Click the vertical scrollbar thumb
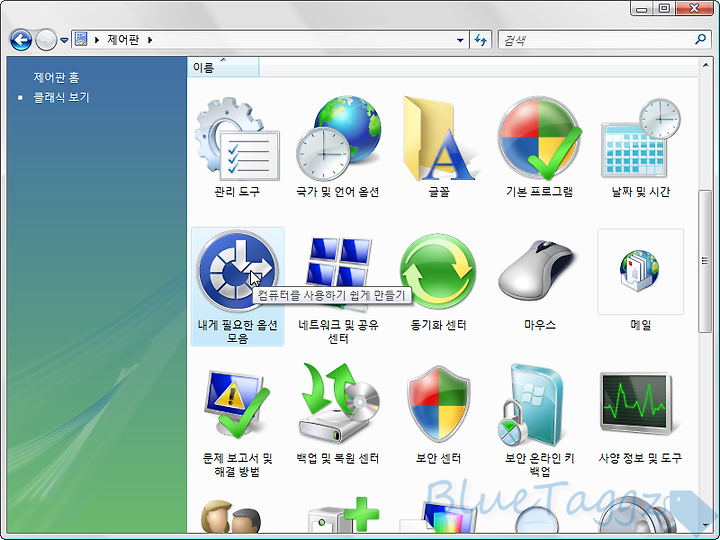The height and width of the screenshot is (540, 720). coord(704,261)
